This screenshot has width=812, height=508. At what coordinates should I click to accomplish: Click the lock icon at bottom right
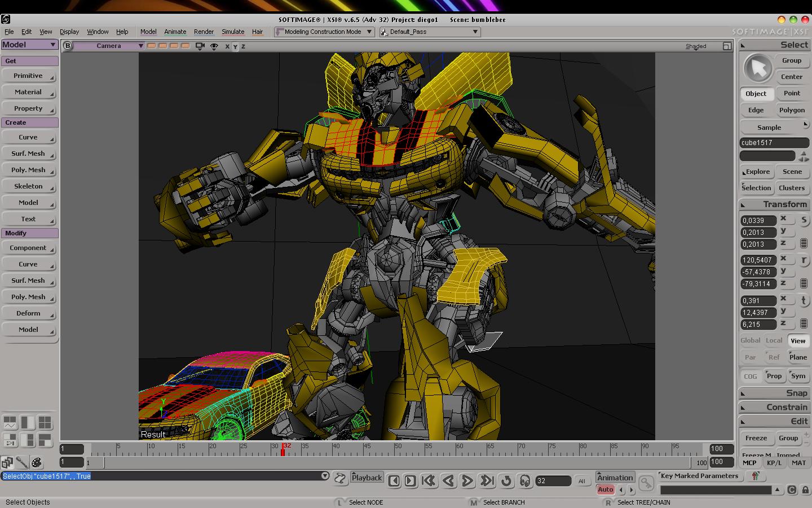(805, 490)
